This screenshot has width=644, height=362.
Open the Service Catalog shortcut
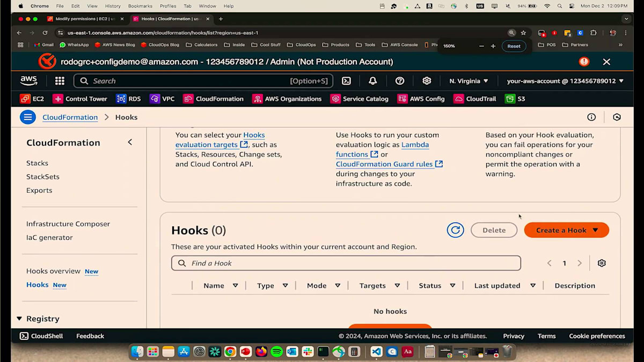(x=360, y=99)
